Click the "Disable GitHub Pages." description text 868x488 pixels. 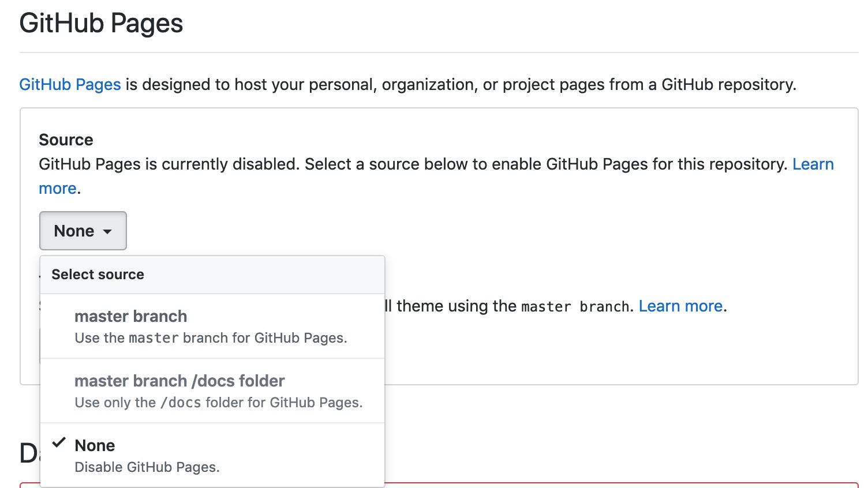147,467
